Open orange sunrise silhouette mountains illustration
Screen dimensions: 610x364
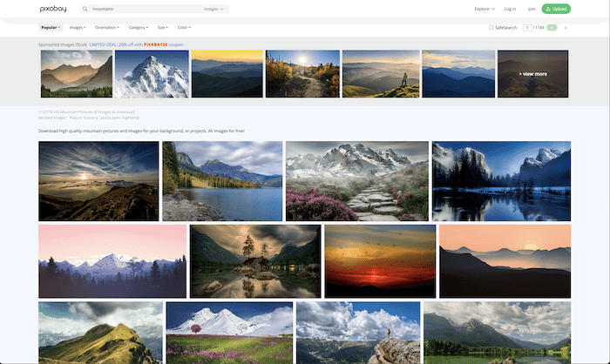tap(505, 261)
